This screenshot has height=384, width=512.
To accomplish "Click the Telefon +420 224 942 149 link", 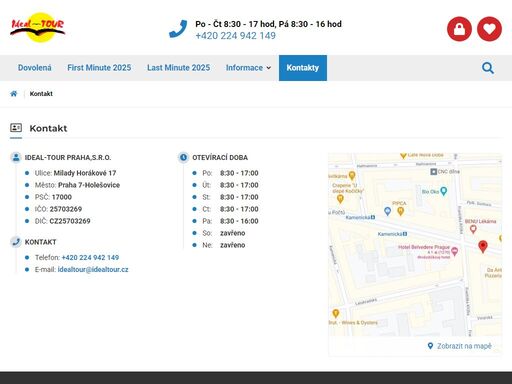I will [90, 258].
